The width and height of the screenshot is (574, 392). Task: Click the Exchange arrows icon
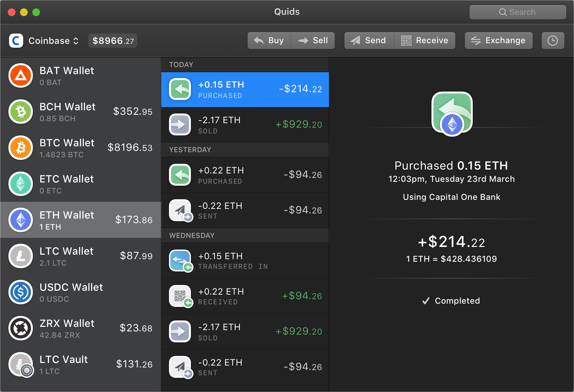[x=476, y=41]
